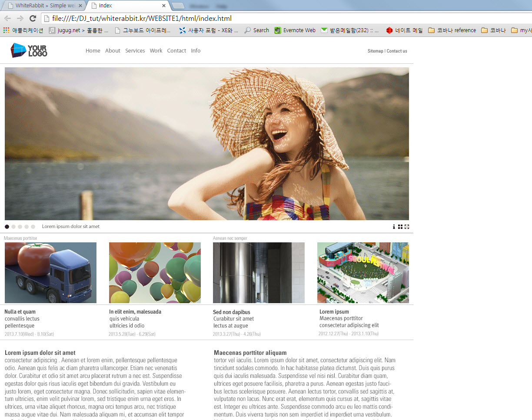Click the browser reload button
Image resolution: width=532 pixels, height=420 pixels.
33,18
